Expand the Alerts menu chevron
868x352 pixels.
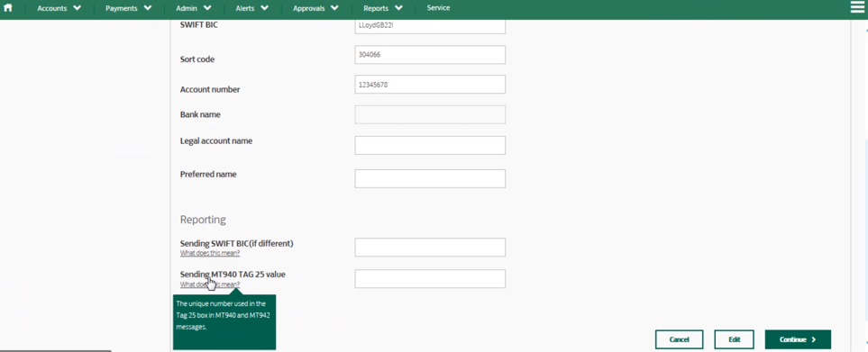(265, 8)
